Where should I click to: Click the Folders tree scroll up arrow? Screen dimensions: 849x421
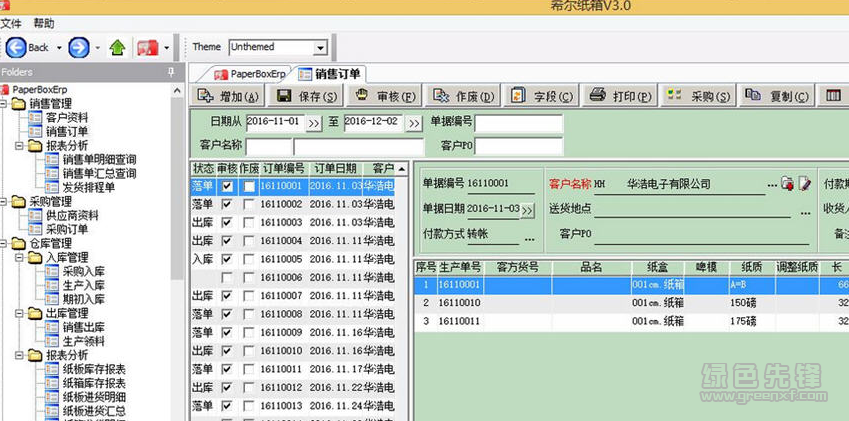[x=178, y=90]
